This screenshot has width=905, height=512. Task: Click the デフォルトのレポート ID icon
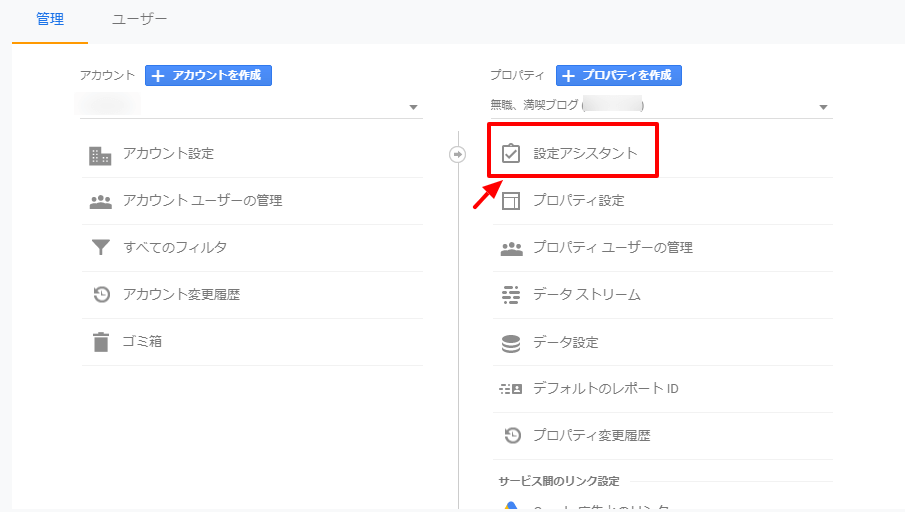[511, 389]
